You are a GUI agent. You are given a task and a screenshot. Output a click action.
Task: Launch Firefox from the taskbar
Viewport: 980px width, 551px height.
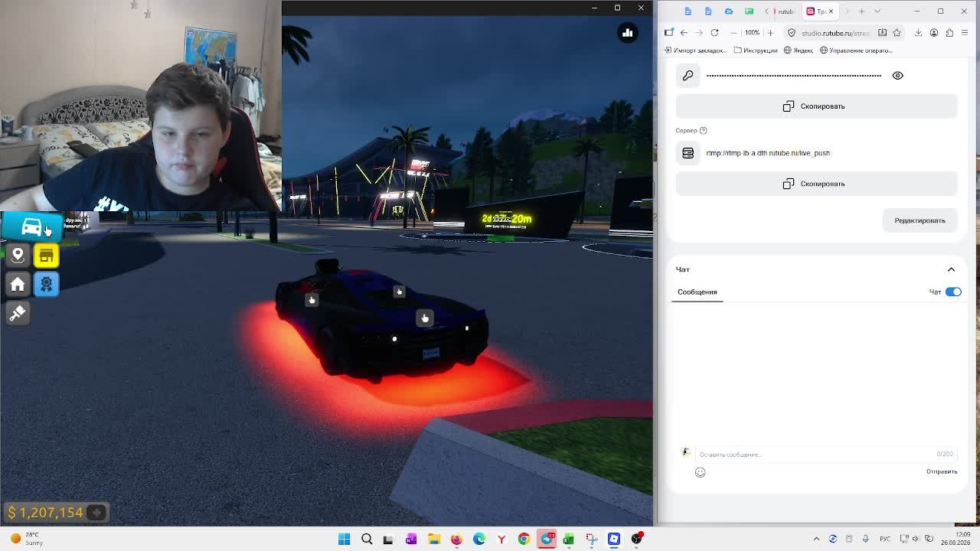(456, 539)
